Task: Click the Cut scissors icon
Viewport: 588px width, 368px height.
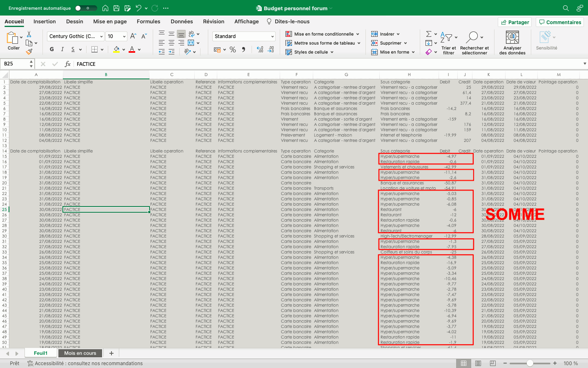Action: (x=29, y=34)
